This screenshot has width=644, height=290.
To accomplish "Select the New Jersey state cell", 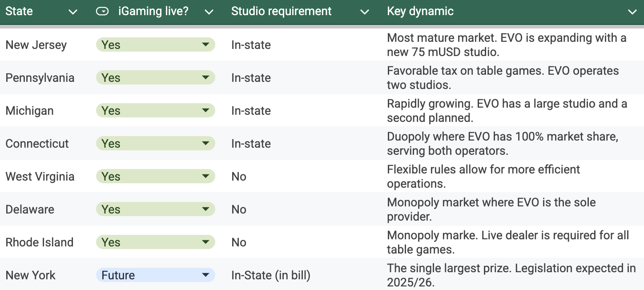I will (44, 45).
